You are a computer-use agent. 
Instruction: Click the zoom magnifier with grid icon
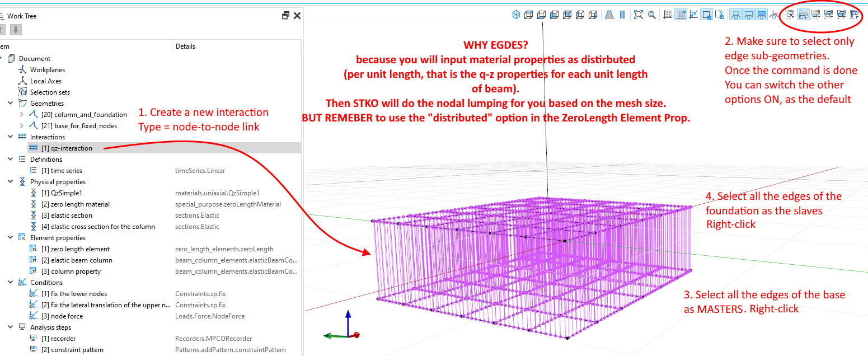click(x=652, y=15)
